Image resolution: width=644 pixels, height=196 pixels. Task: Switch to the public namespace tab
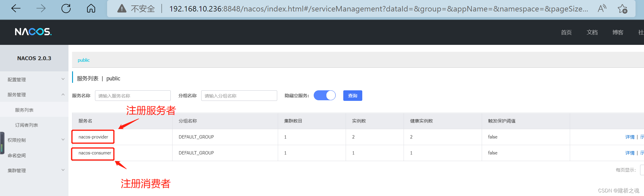tap(84, 60)
